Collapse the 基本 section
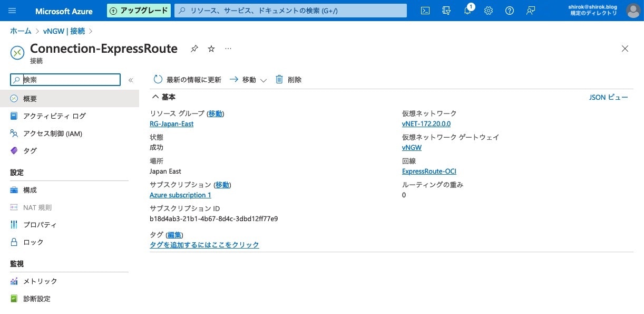Viewport: 644px width, 314px height. tap(155, 97)
